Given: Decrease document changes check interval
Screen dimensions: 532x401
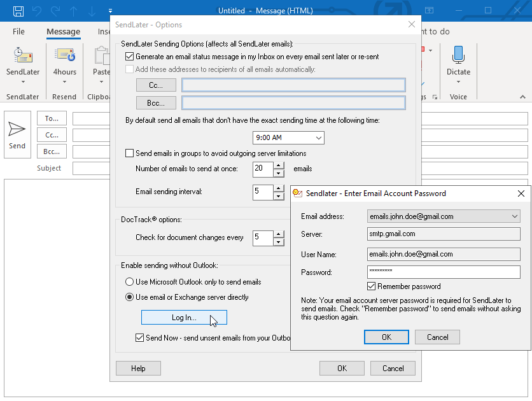Looking at the screenshot, I should (279, 242).
